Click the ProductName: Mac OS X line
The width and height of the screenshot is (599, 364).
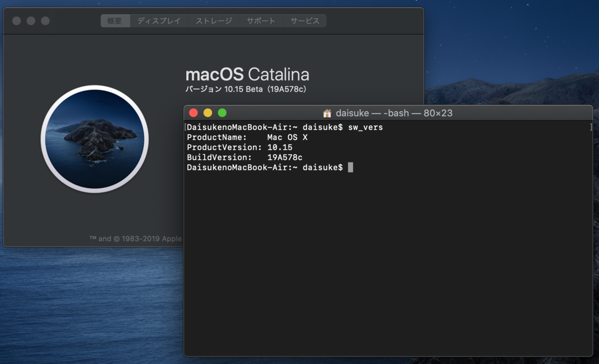247,138
